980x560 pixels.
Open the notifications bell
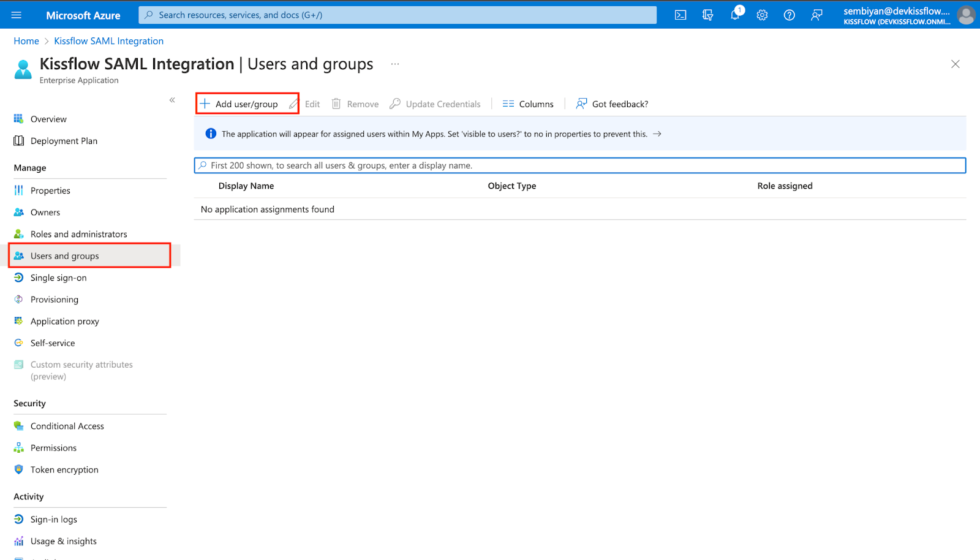[735, 15]
